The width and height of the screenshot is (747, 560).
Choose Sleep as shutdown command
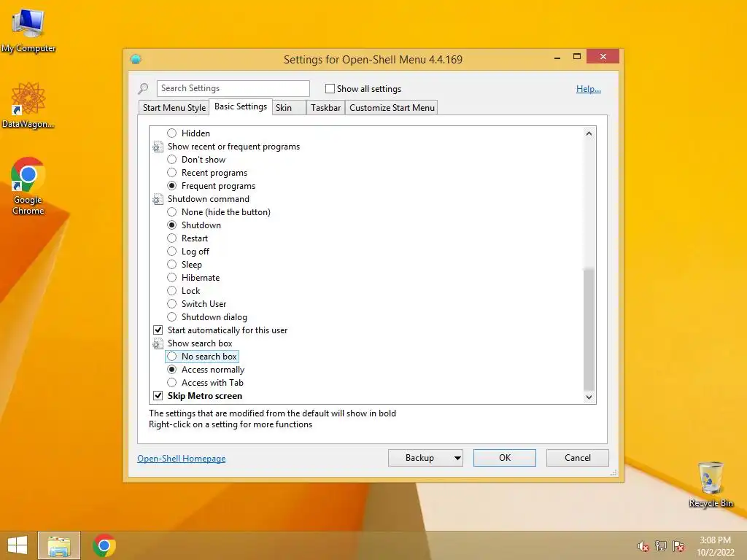[x=171, y=264]
